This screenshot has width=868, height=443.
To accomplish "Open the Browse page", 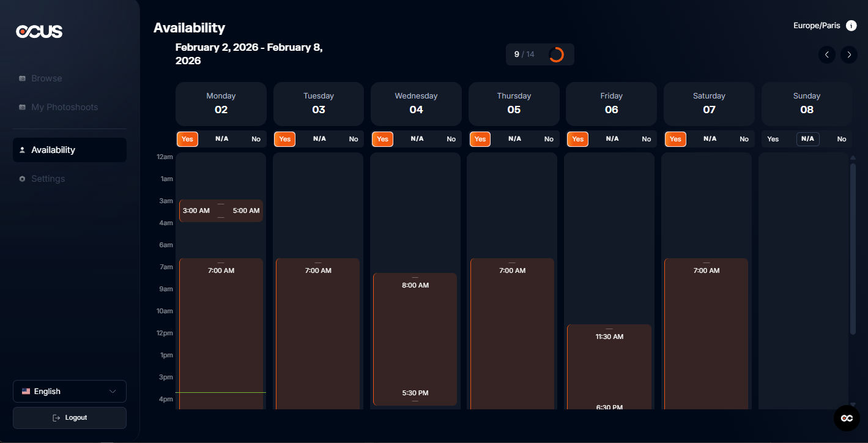I will click(x=46, y=78).
